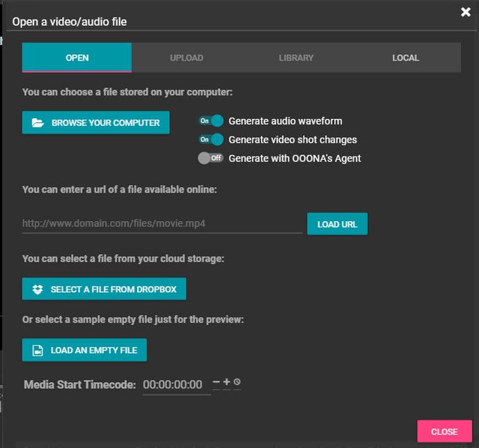Switch to the Upload tab
This screenshot has width=479, height=448.
(187, 58)
